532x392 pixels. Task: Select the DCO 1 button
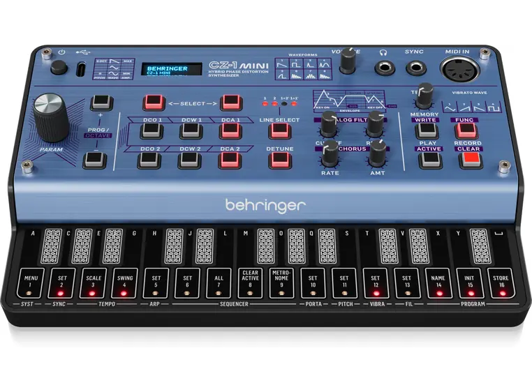[x=152, y=131]
